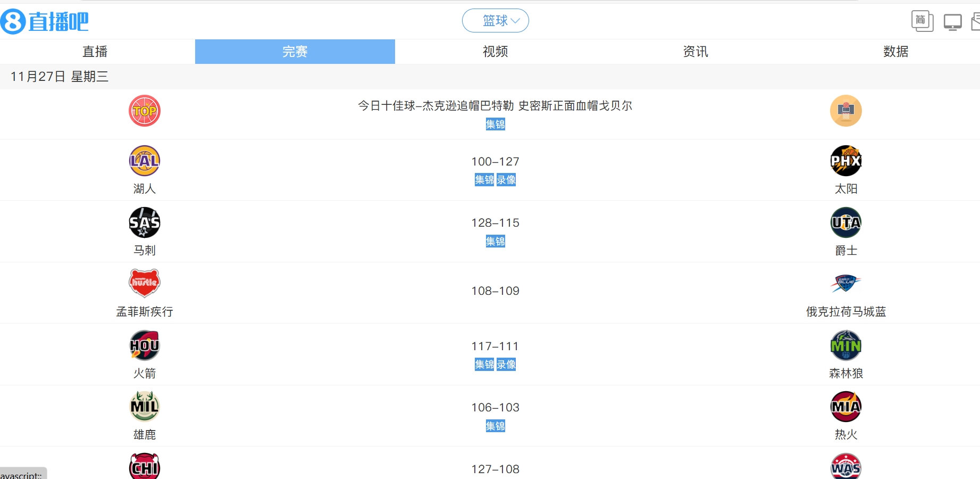Open 集锦 for Lakers vs Suns
Viewport: 980px width, 479px height.
484,180
